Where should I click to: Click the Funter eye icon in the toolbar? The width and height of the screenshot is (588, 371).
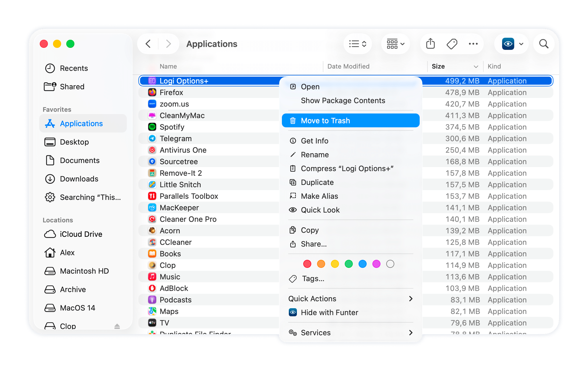[508, 44]
